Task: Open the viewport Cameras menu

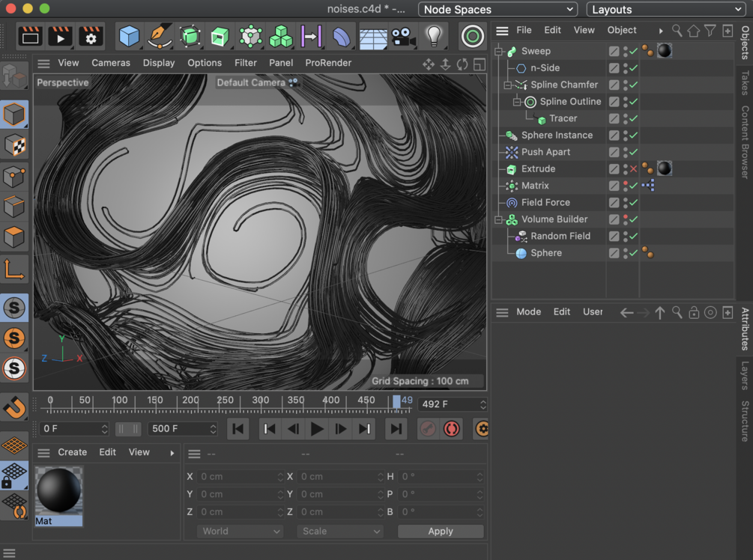Action: pyautogui.click(x=111, y=63)
